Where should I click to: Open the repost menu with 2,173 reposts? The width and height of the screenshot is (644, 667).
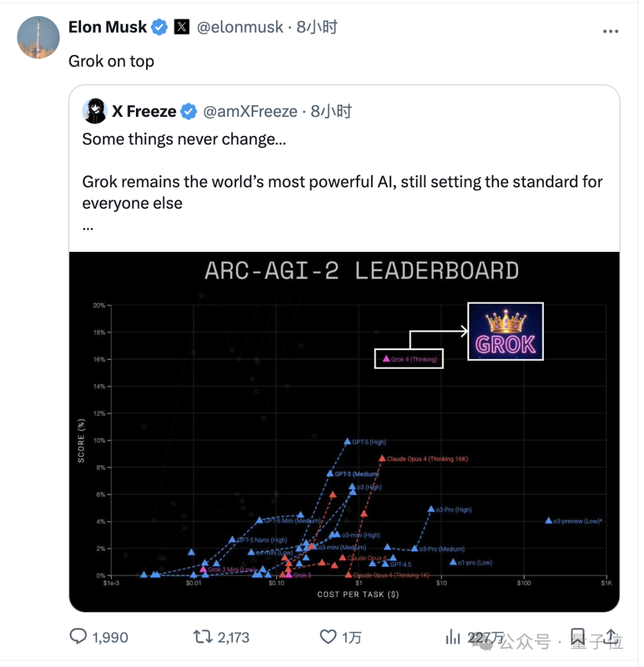(203, 637)
